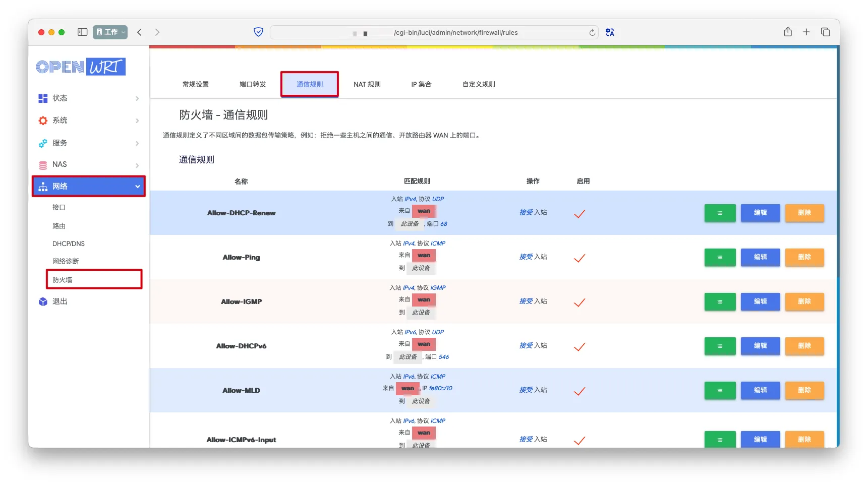Click the privacy shield icon
The image size is (868, 485).
click(258, 32)
